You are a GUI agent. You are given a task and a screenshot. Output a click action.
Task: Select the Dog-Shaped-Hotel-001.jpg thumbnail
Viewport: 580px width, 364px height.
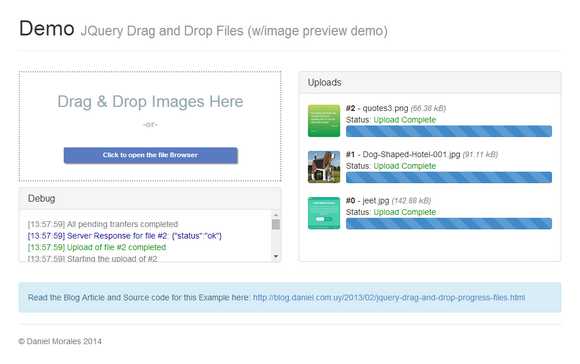(324, 167)
